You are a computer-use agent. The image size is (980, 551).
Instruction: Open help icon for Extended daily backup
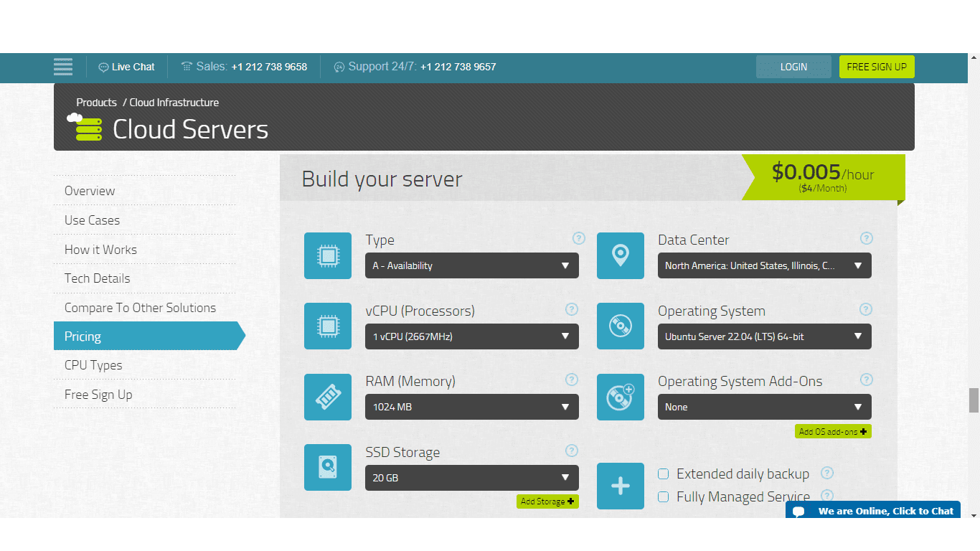pos(827,473)
